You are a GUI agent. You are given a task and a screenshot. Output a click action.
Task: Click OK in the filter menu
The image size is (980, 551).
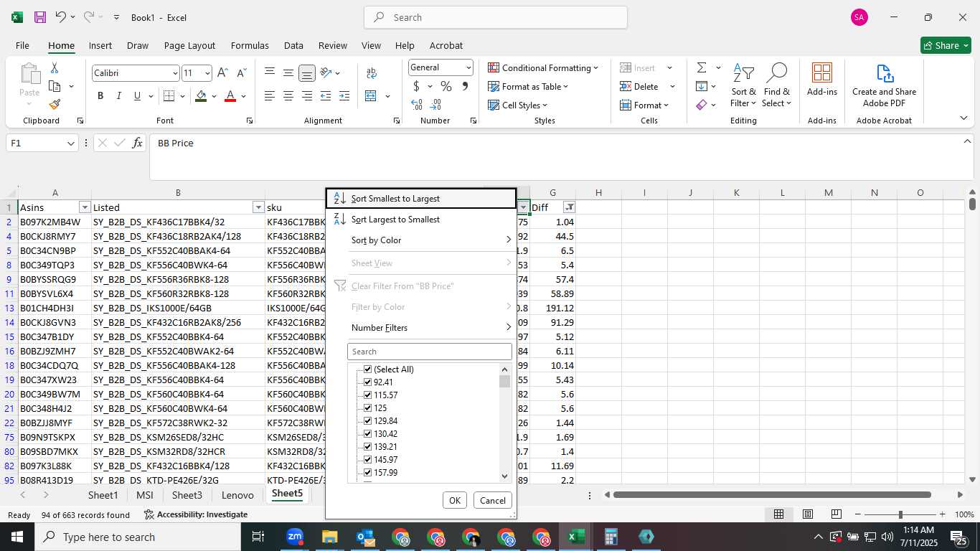click(x=455, y=501)
